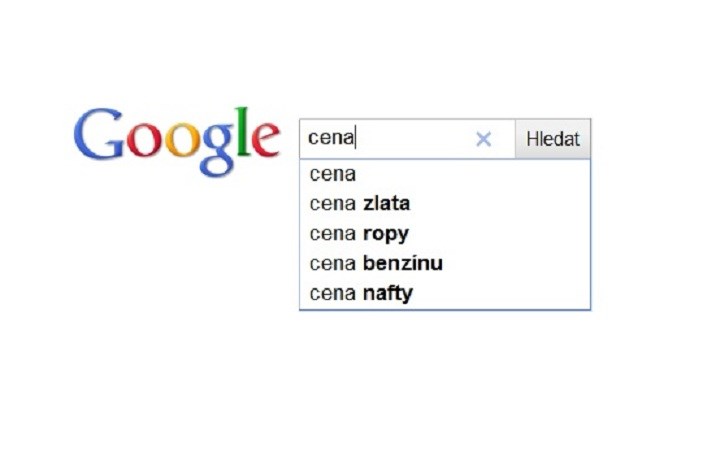Image resolution: width=716 pixels, height=469 pixels.
Task: Choose the 'cena zlata' suggestion
Action: [360, 204]
